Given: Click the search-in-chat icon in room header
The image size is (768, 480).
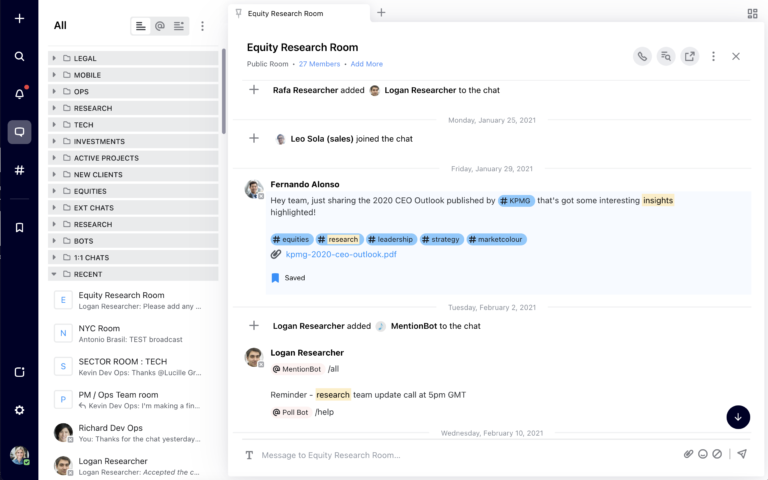Looking at the screenshot, I should click(x=666, y=56).
